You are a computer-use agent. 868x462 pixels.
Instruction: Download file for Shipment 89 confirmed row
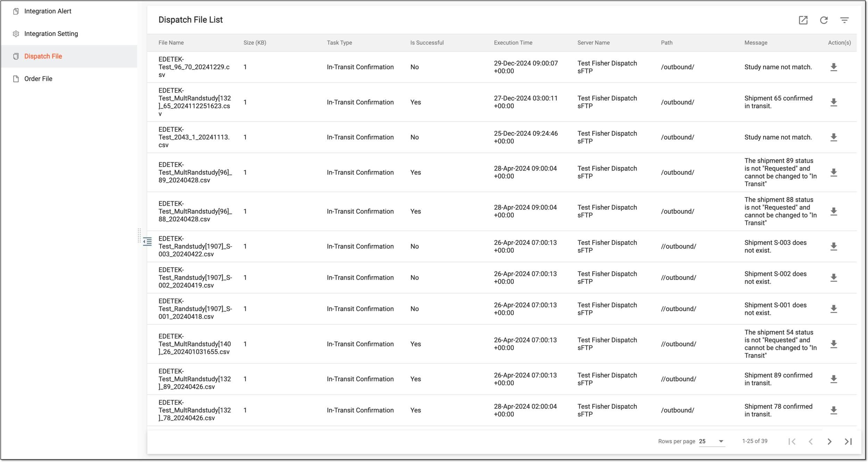point(834,379)
